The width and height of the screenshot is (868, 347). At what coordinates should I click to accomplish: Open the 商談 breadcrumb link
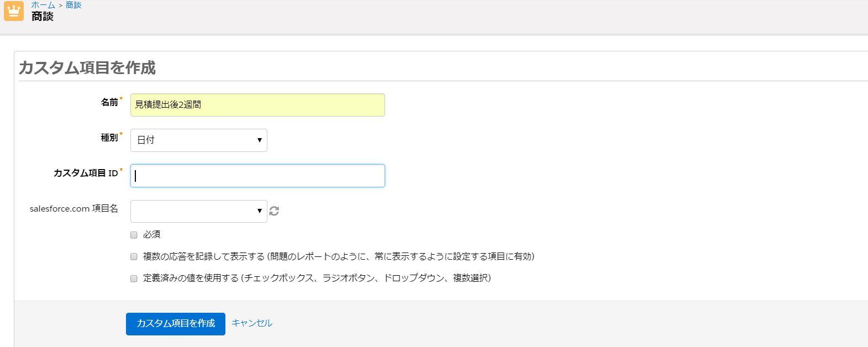point(73,5)
